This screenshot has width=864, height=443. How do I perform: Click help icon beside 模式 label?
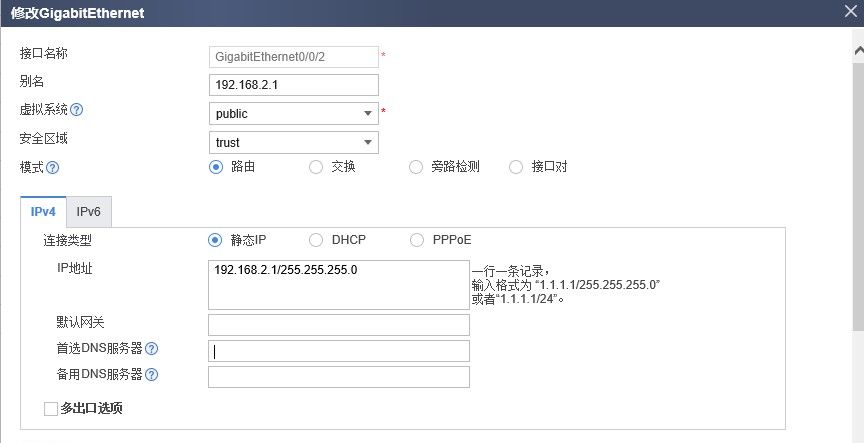(53, 167)
